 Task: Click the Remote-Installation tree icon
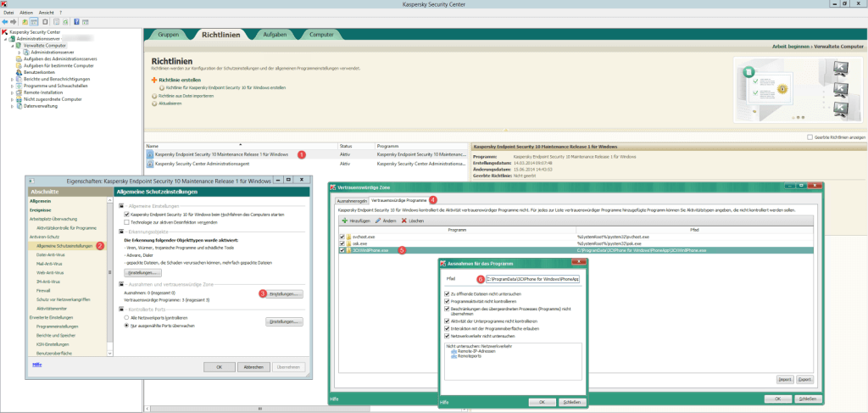(19, 92)
